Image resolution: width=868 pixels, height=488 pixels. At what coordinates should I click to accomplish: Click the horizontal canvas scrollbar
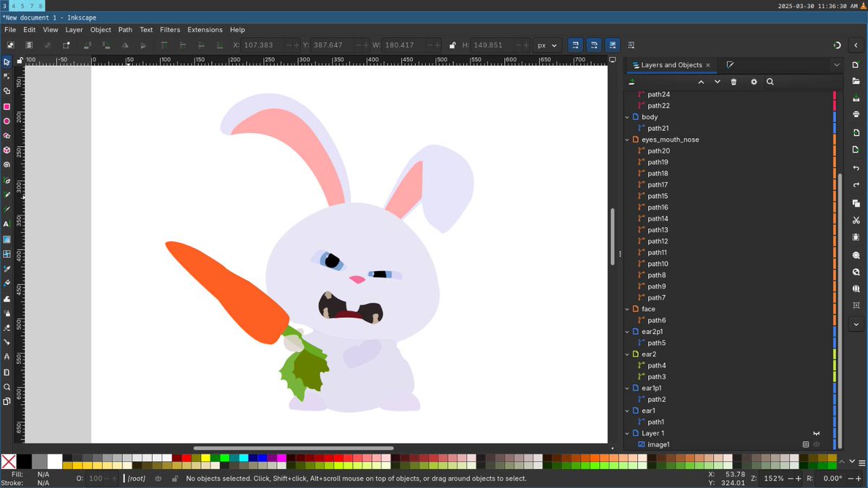tap(294, 448)
